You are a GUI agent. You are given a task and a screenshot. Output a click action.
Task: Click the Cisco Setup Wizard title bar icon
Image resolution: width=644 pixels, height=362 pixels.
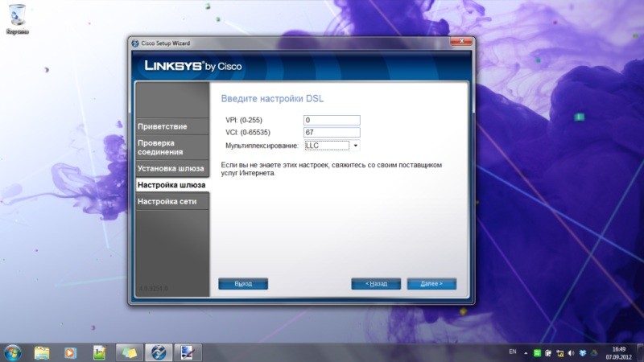135,43
